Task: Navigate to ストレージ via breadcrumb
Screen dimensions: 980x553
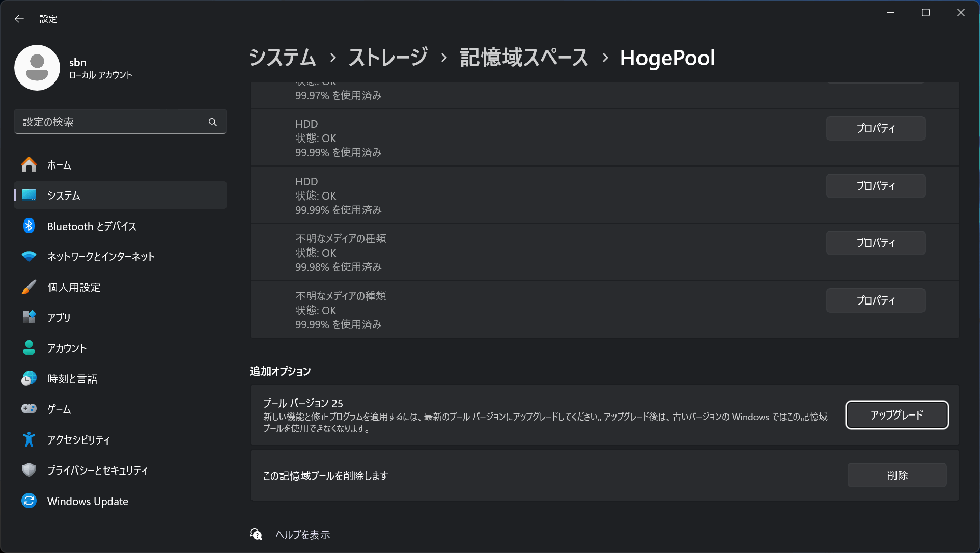Action: pos(387,58)
